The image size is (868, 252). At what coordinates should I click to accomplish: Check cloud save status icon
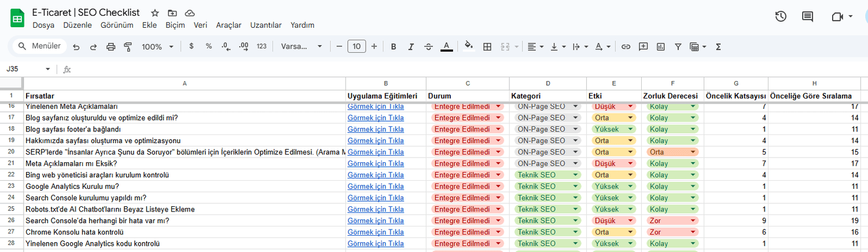(x=190, y=13)
